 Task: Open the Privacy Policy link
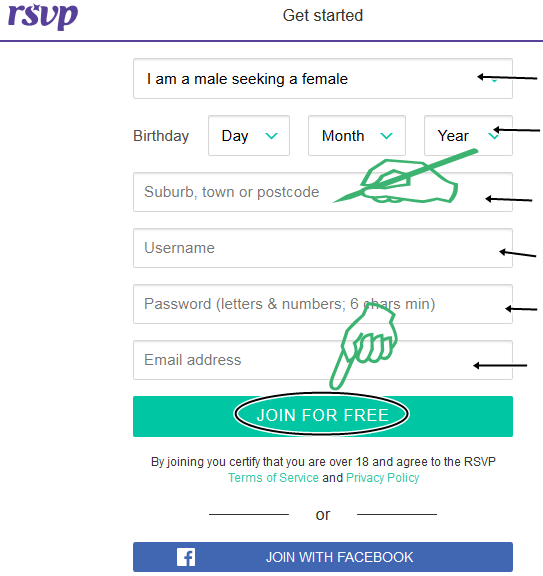pos(382,478)
